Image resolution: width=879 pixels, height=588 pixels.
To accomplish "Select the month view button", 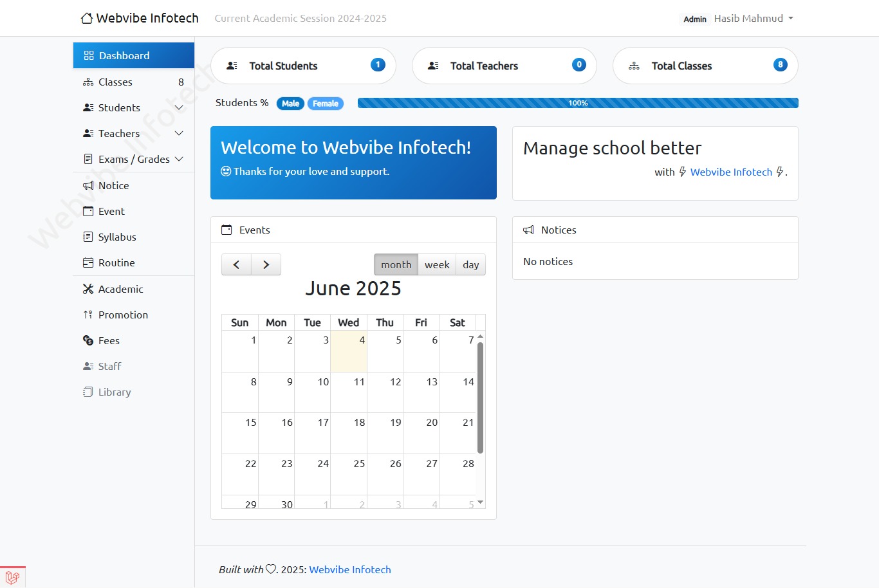I will pyautogui.click(x=396, y=265).
